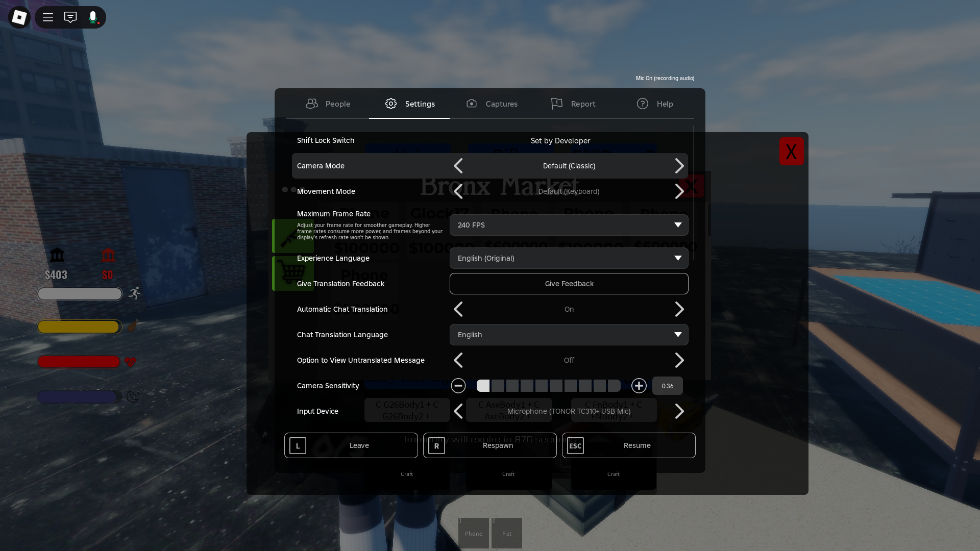Click the Respawn button
980x551 pixels.
[489, 445]
